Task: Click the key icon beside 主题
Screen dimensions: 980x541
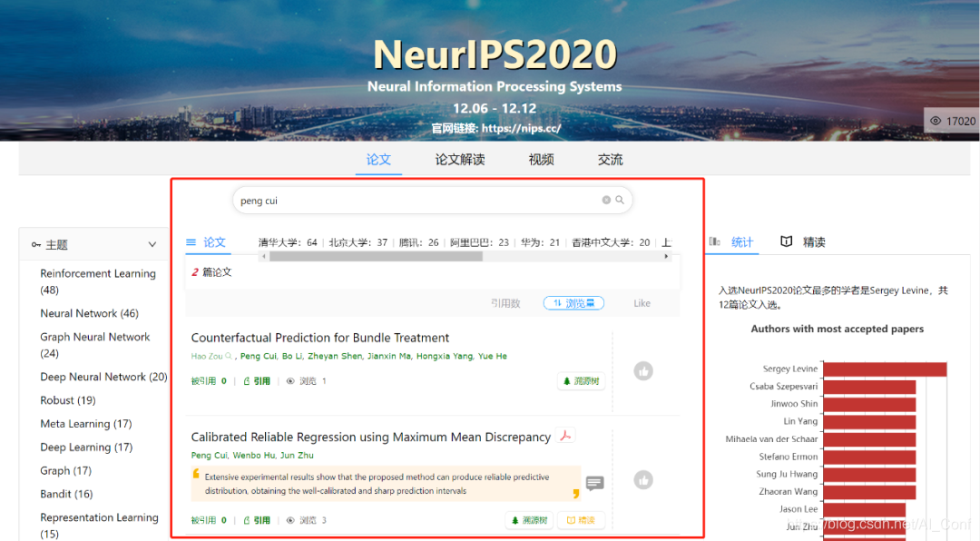Action: click(x=35, y=244)
